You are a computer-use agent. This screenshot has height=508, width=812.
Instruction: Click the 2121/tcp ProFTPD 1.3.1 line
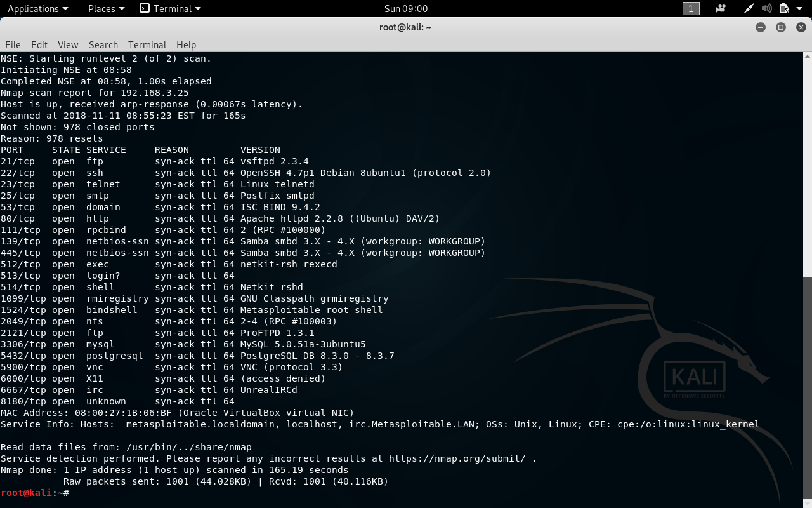[157, 333]
